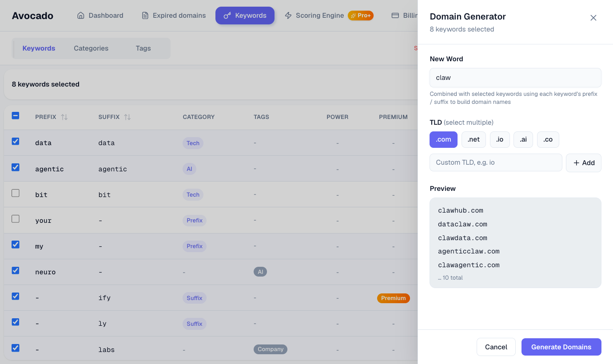Click the labs suffix cell
Viewport: 613px width, 364px height.
click(107, 350)
